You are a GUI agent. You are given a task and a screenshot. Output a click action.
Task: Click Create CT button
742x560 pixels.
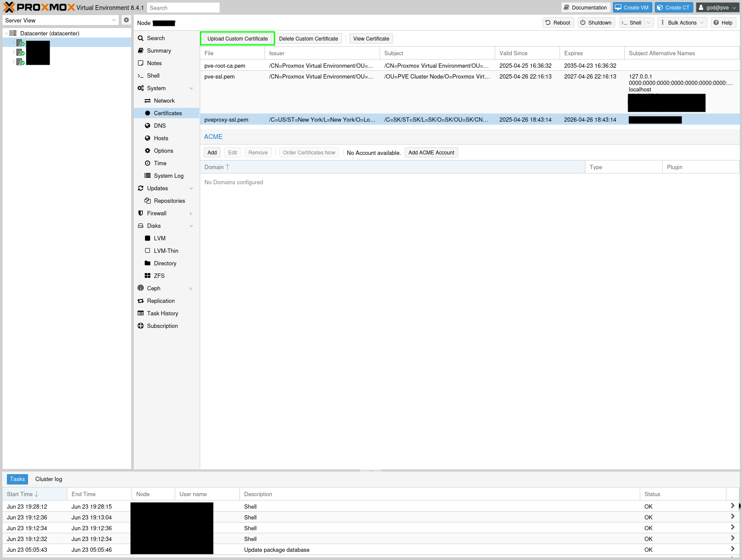[x=674, y=7]
